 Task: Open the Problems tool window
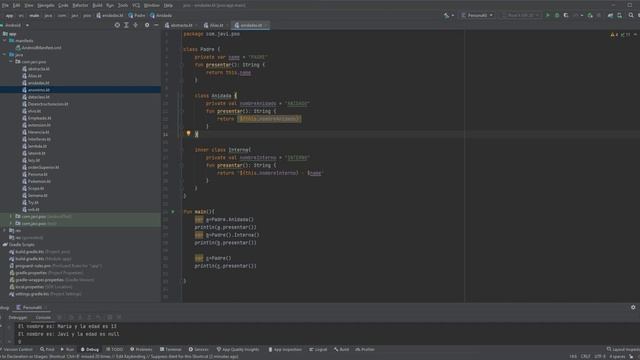[141, 349]
